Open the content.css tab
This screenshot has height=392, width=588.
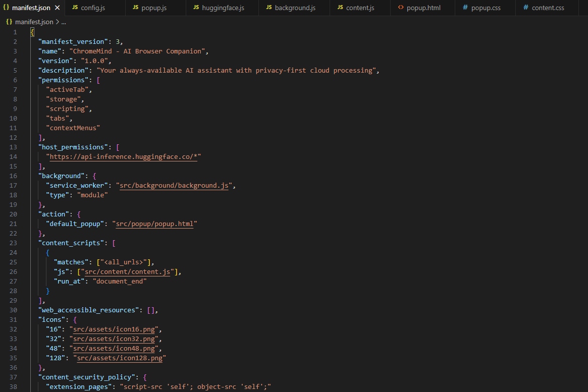coord(547,8)
